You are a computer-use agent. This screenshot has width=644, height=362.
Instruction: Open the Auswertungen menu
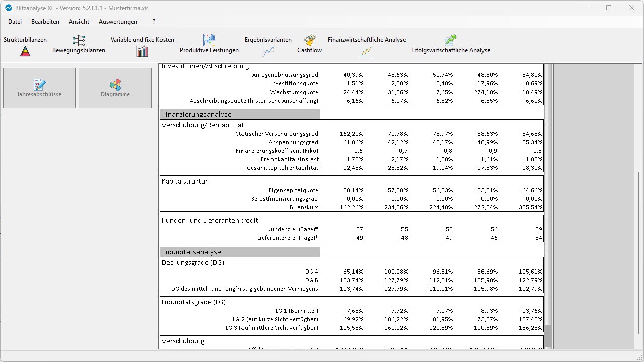[118, 22]
